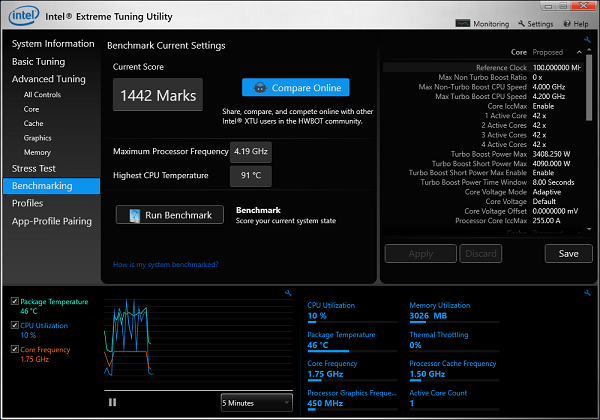
Task: Click the settings panel vertical scrollbar
Action: [x=589, y=88]
